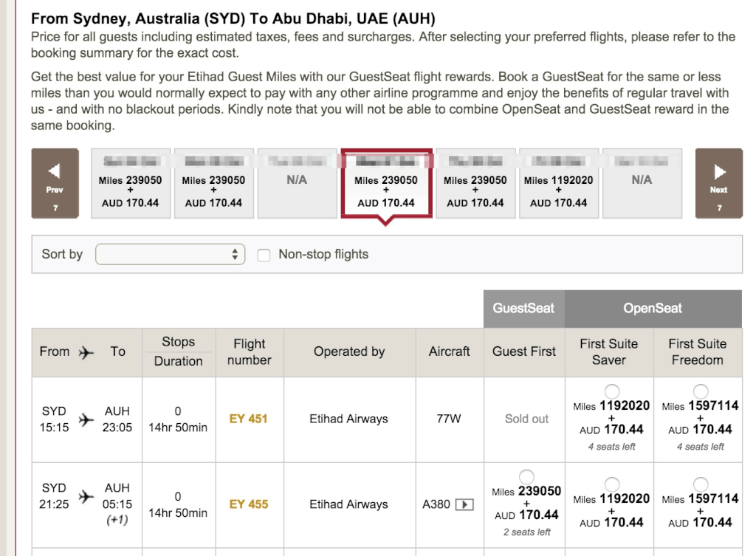Select EY 455 First Suite Saver fare
756x556 pixels.
pyautogui.click(x=612, y=484)
